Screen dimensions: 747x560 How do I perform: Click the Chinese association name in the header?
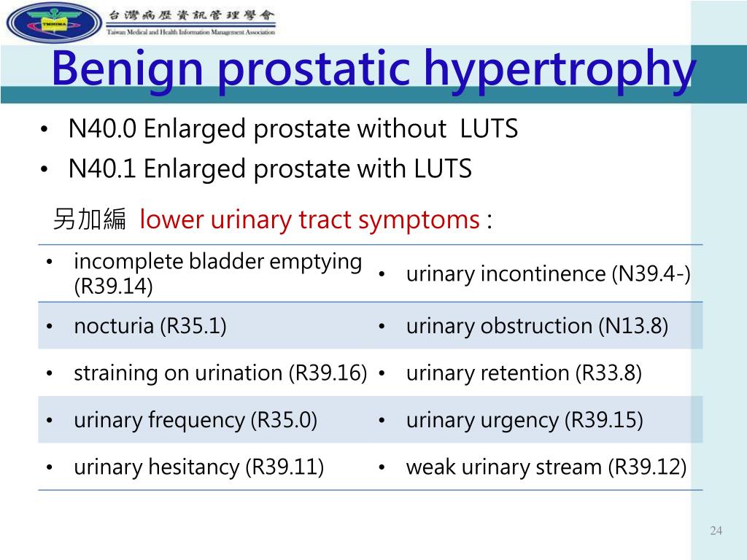tap(191, 15)
